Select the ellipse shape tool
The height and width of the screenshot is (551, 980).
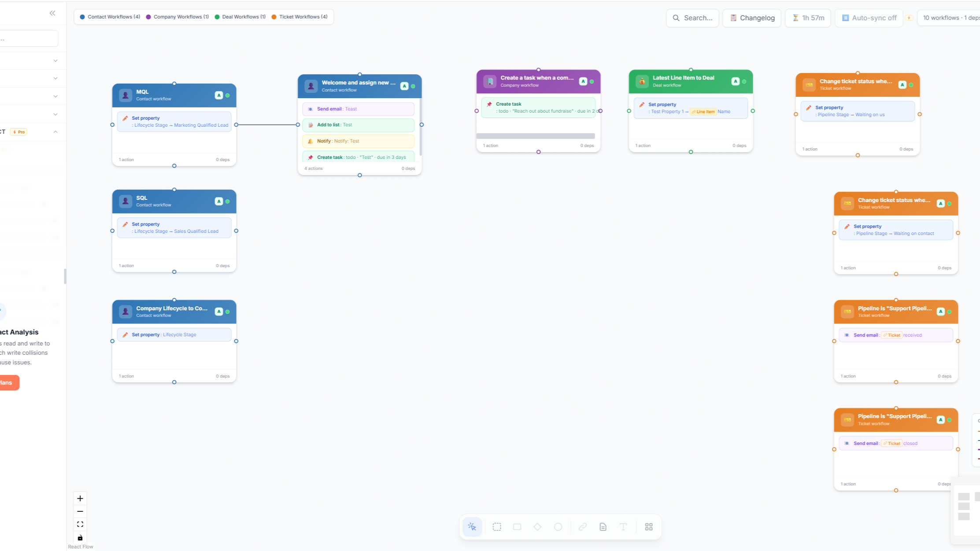(x=558, y=526)
